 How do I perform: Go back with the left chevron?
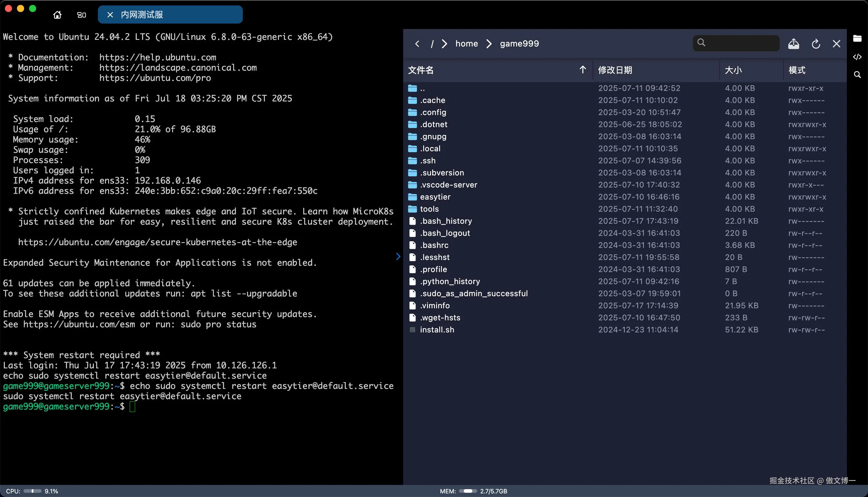417,44
